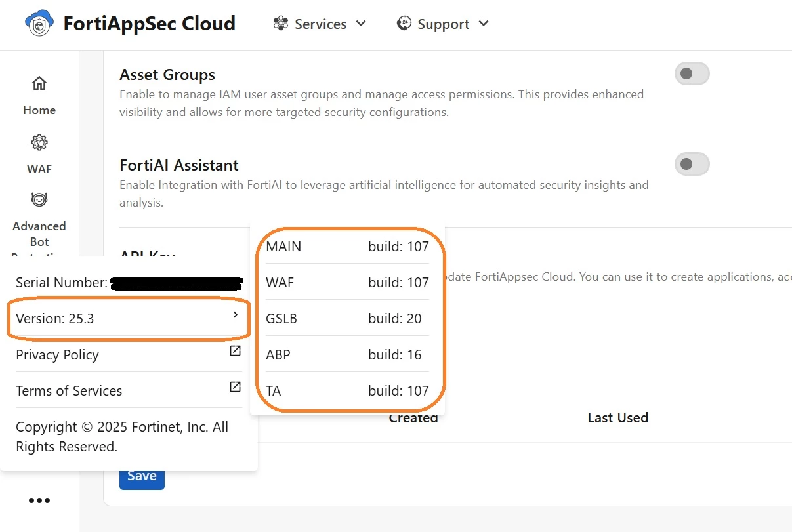Select the WAF build: 107 row
The width and height of the screenshot is (792, 532).
click(x=347, y=282)
